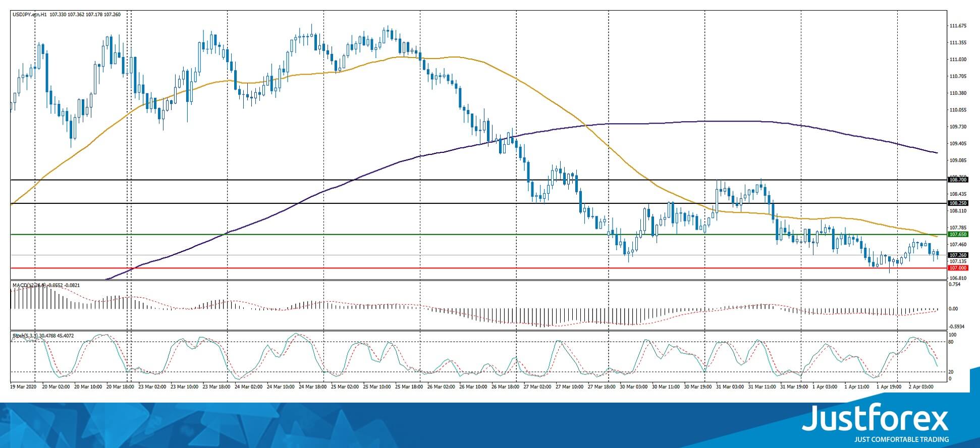Click the red 107.000 price level tag
Viewport: 980px width, 448px height.
pyautogui.click(x=958, y=268)
